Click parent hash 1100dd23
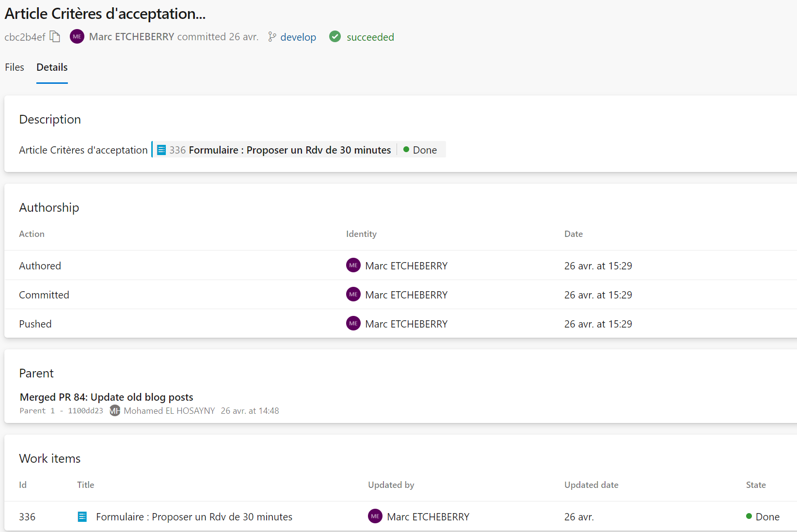This screenshot has width=797, height=532. (85, 411)
